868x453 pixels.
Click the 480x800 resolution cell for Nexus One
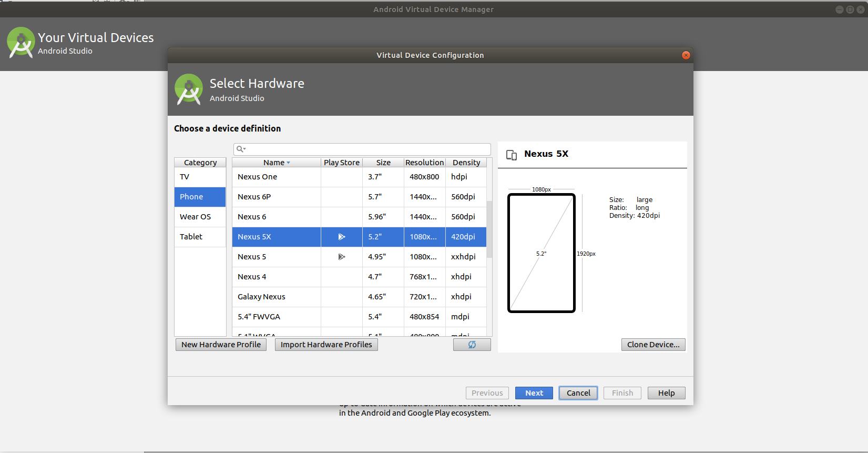425,177
